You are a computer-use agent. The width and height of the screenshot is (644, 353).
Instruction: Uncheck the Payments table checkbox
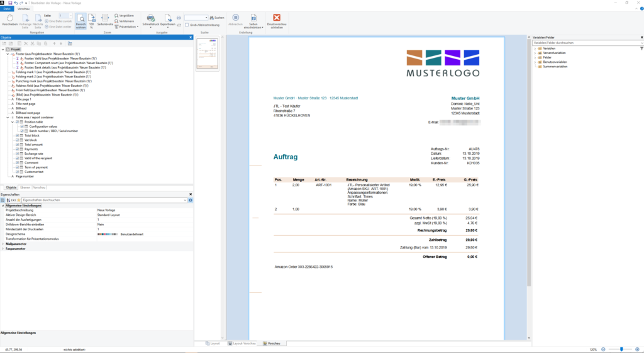coord(16,148)
